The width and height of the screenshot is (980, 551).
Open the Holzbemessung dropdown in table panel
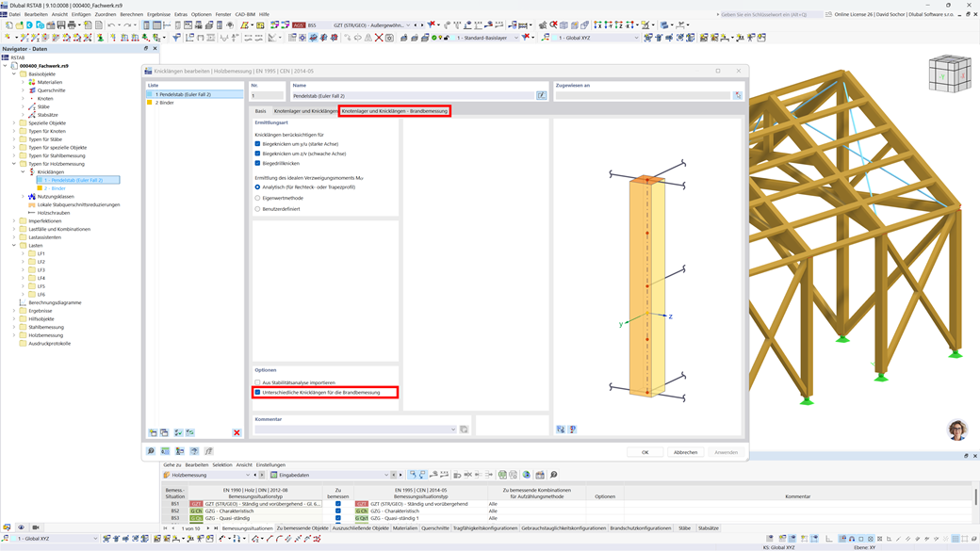(x=247, y=475)
